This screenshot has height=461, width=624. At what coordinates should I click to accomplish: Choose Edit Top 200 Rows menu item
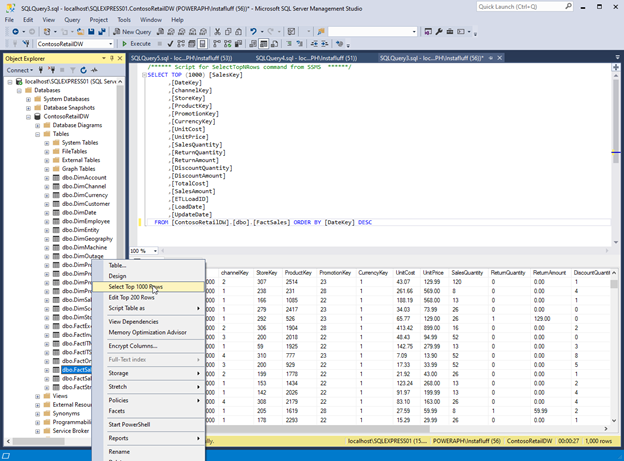(x=148, y=297)
